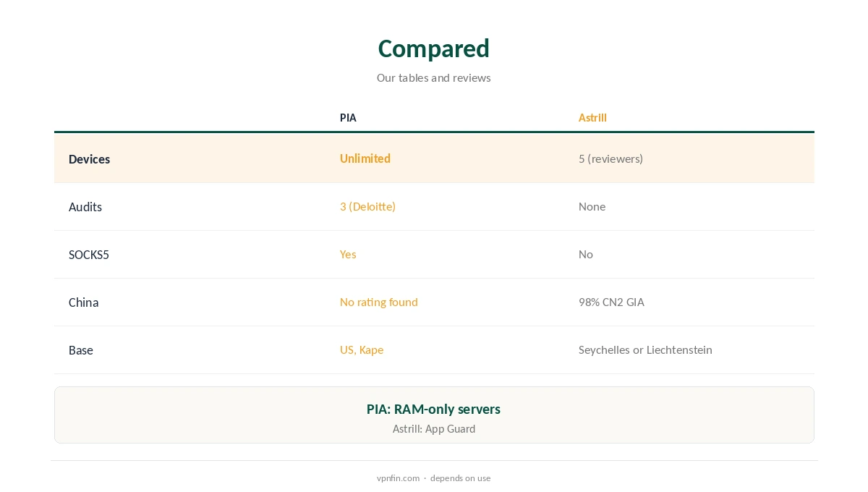The height and width of the screenshot is (492, 868).
Task: Click the '3 (Deloitte)' cell
Action: click(367, 207)
